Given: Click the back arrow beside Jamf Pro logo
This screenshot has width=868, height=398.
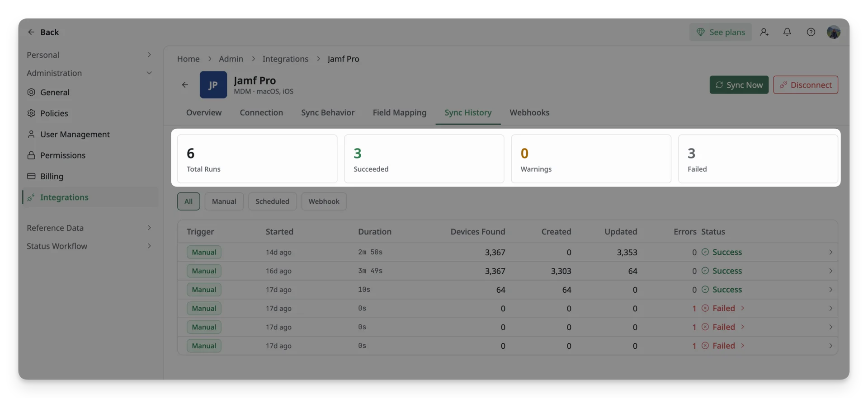Looking at the screenshot, I should (185, 85).
